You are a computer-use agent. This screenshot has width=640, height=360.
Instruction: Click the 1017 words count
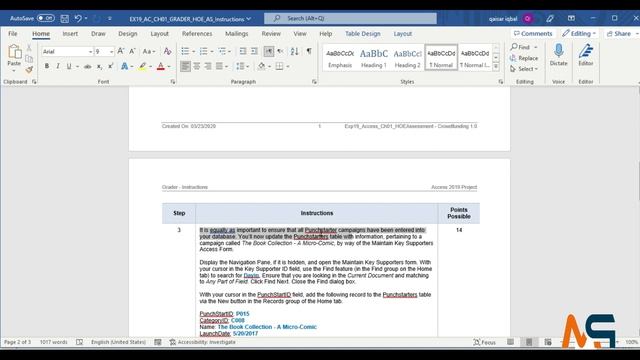[53, 342]
